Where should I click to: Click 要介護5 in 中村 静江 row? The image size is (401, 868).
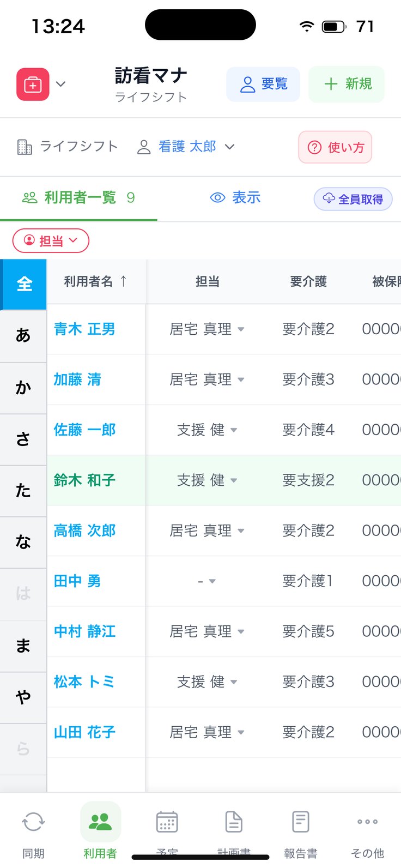(x=308, y=631)
